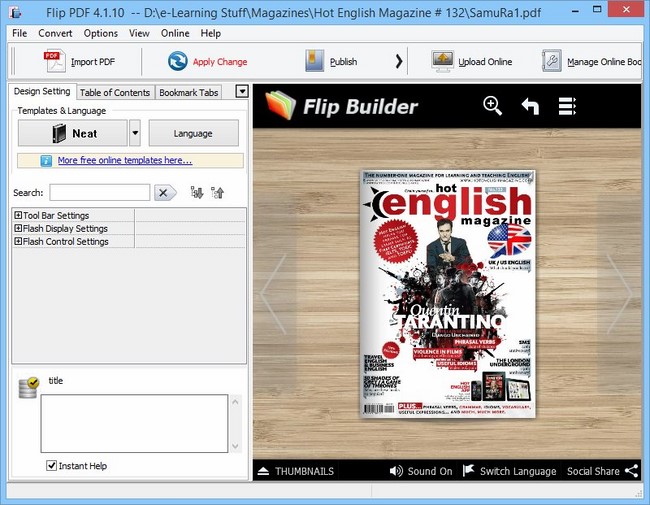Open the Neat template dropdown arrow
The width and height of the screenshot is (650, 505).
[135, 133]
